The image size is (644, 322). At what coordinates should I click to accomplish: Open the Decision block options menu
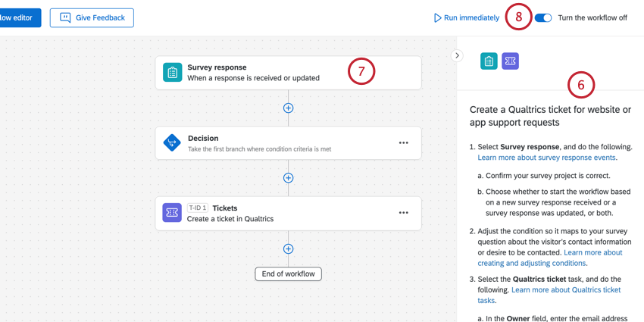[403, 142]
